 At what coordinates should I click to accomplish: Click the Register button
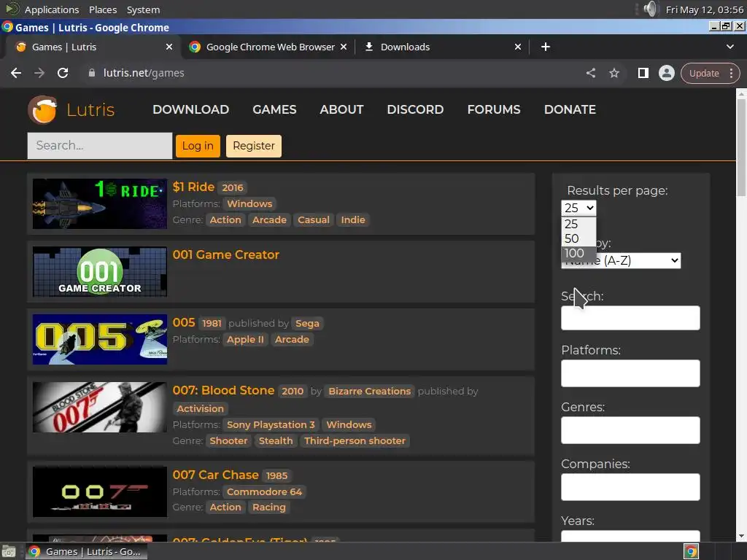tap(254, 146)
